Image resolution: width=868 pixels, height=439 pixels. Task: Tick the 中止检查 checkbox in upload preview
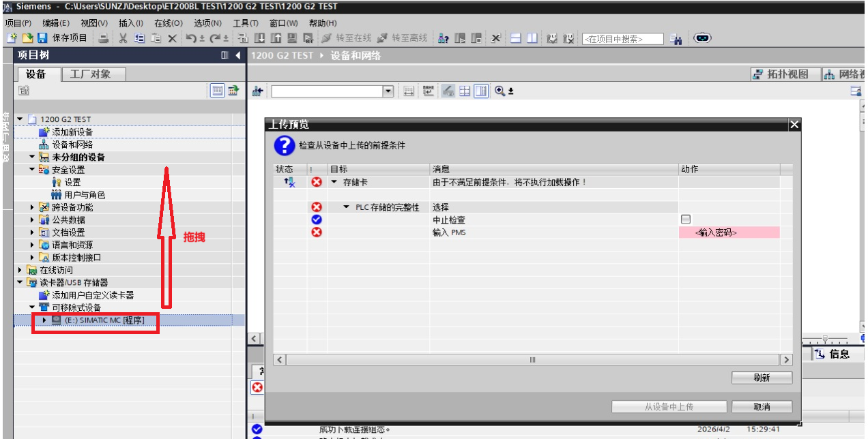click(686, 219)
